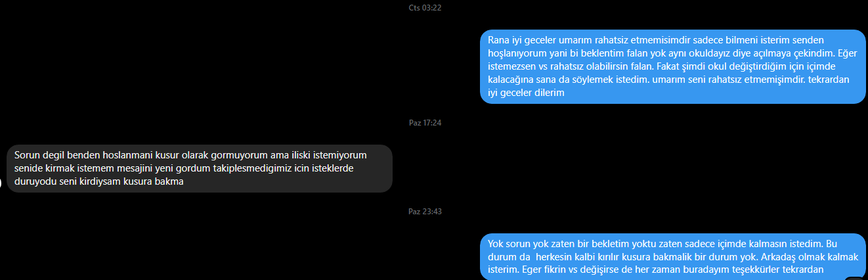Click the "Paz 23:43" timestamp

(x=424, y=212)
